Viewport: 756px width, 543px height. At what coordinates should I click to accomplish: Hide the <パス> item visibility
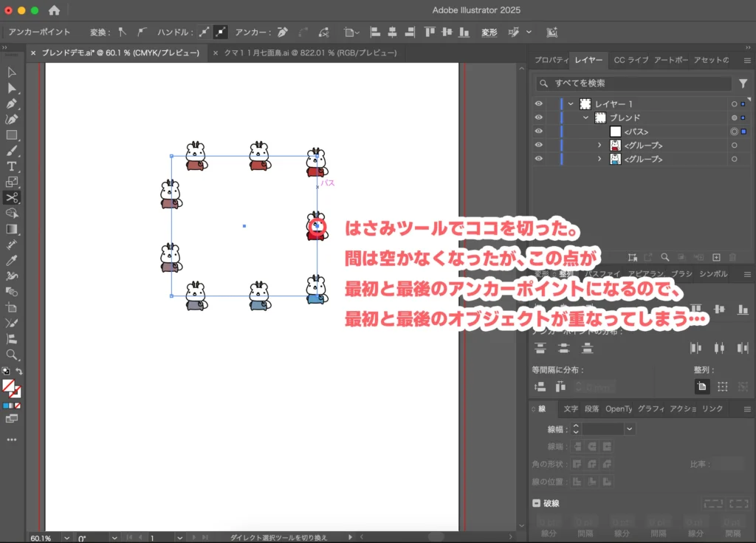(x=539, y=132)
